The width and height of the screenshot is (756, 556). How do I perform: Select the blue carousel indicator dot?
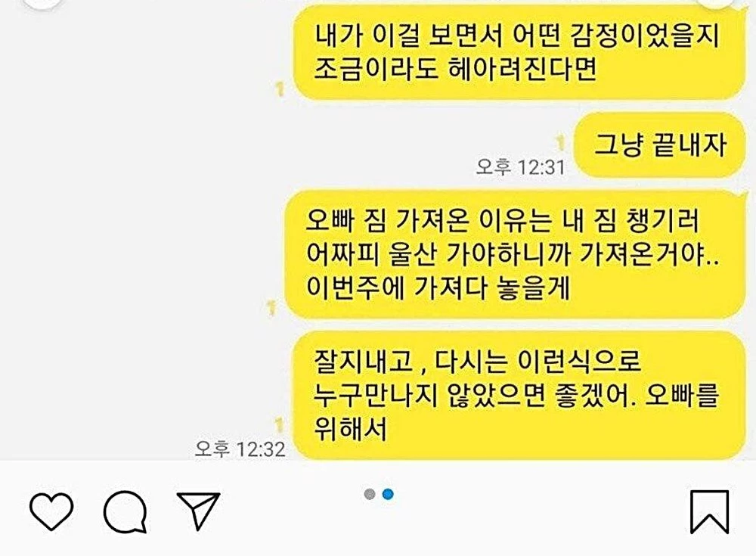click(388, 494)
